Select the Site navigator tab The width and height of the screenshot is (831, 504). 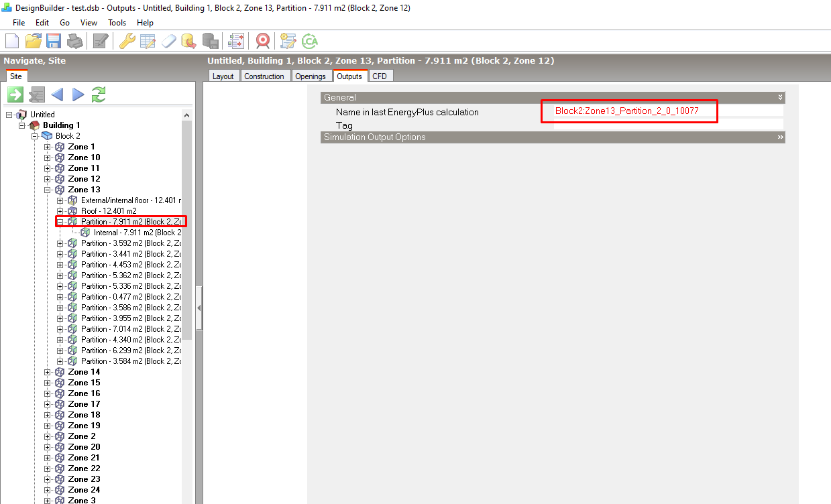click(15, 76)
